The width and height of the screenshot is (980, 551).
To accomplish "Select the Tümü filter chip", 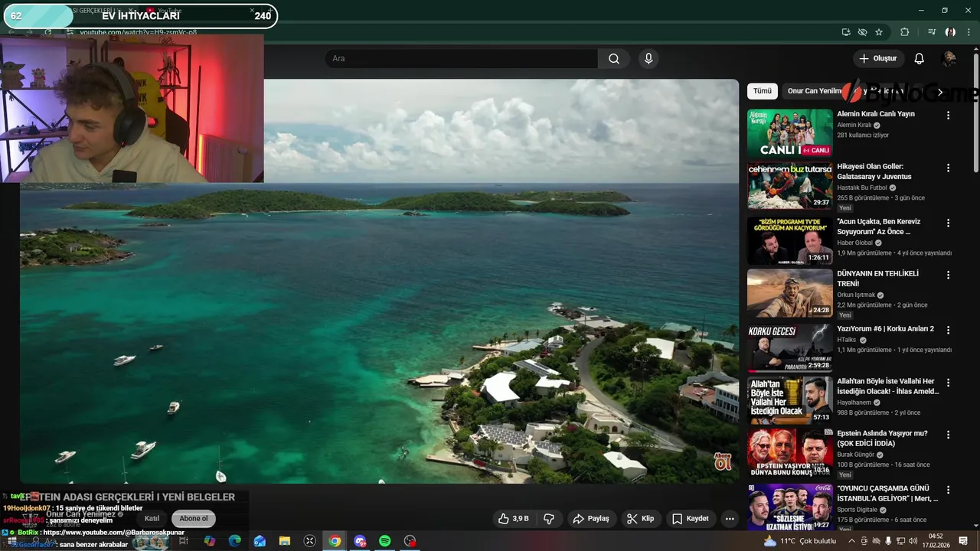I will [763, 91].
